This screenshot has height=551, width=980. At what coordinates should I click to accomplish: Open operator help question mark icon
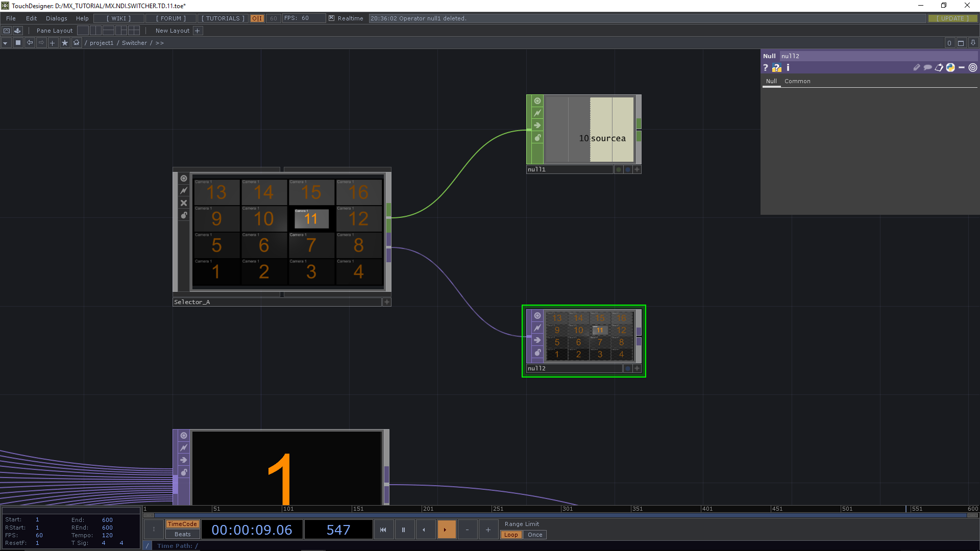point(766,67)
